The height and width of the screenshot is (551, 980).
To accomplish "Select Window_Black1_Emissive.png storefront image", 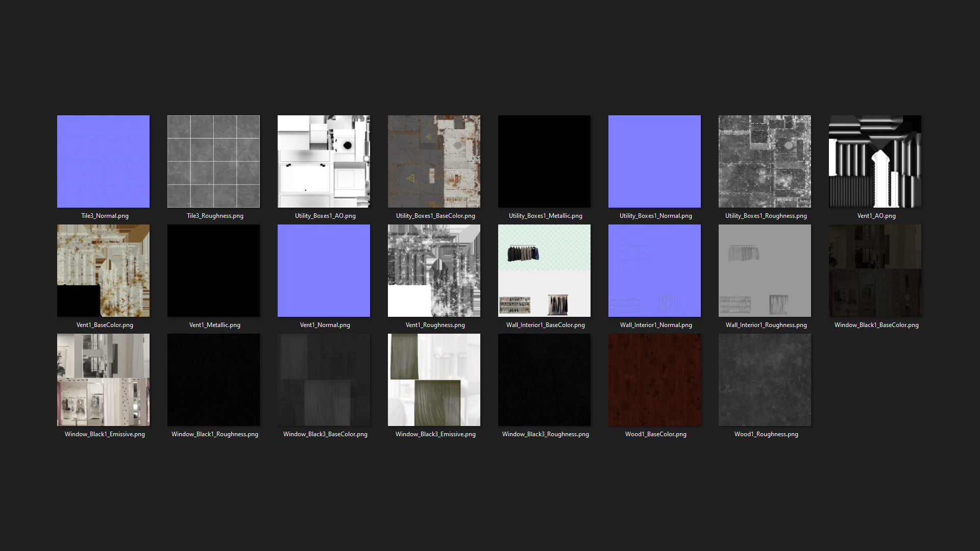I will pyautogui.click(x=103, y=380).
